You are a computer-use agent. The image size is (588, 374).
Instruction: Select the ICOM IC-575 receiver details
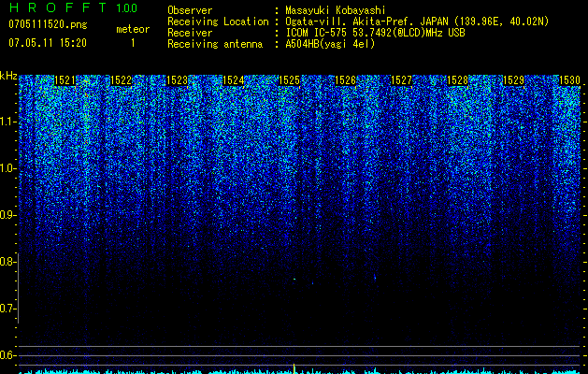click(x=375, y=33)
